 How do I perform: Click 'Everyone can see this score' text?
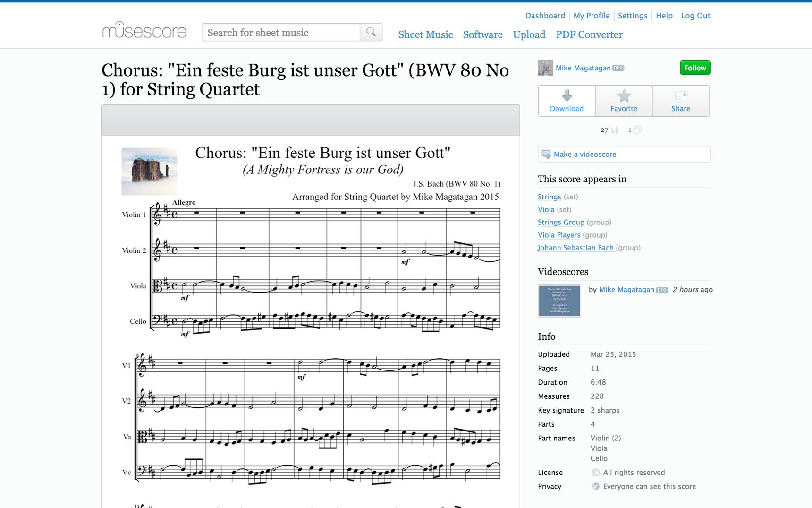650,486
